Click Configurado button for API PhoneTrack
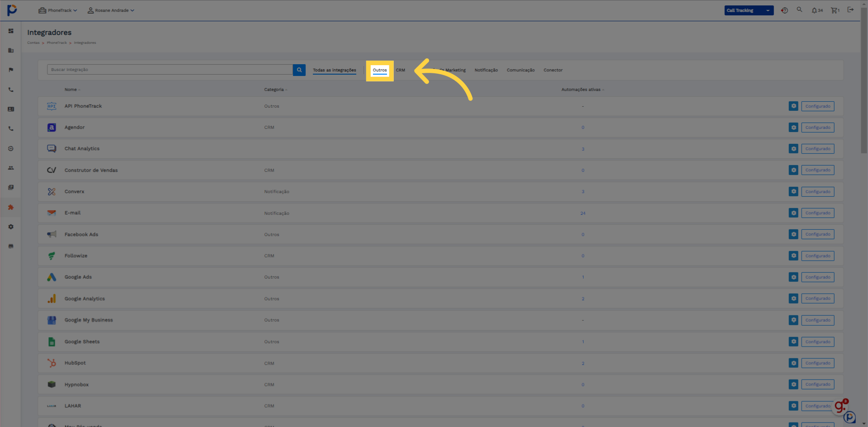 click(x=818, y=106)
